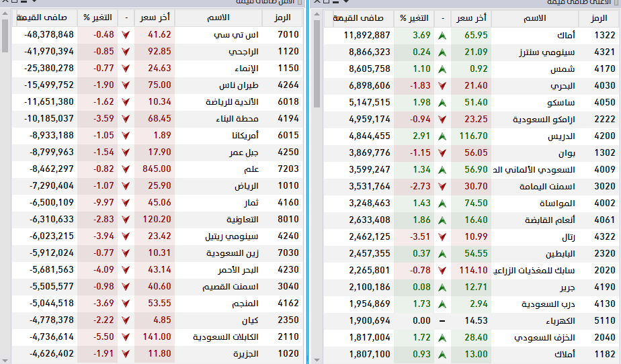Click the down arrow for اسمنت اليمامة
Viewport: 621px width, 364px height.
click(442, 187)
